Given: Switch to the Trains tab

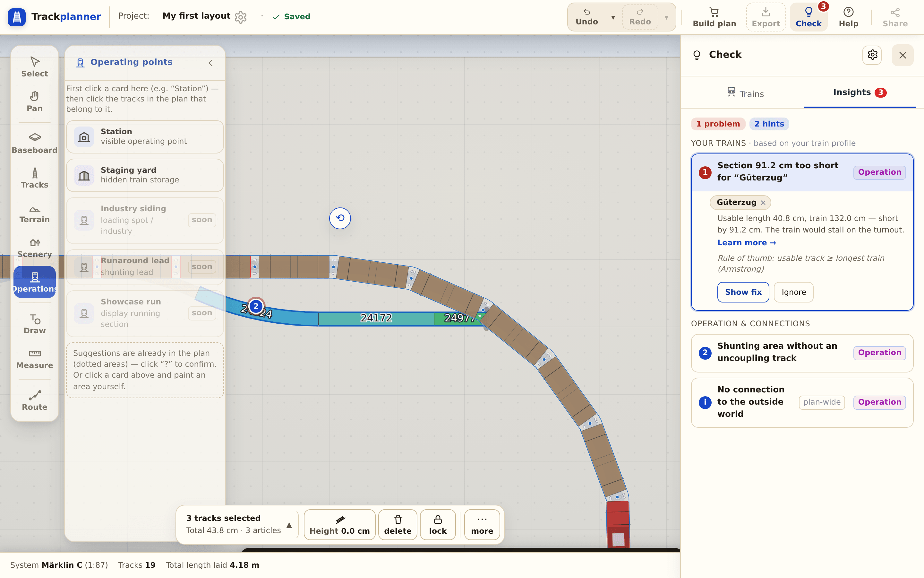Looking at the screenshot, I should pyautogui.click(x=745, y=93).
